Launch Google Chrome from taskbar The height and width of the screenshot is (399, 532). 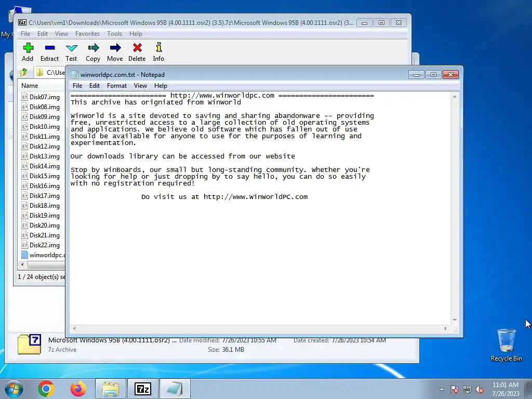pyautogui.click(x=46, y=389)
